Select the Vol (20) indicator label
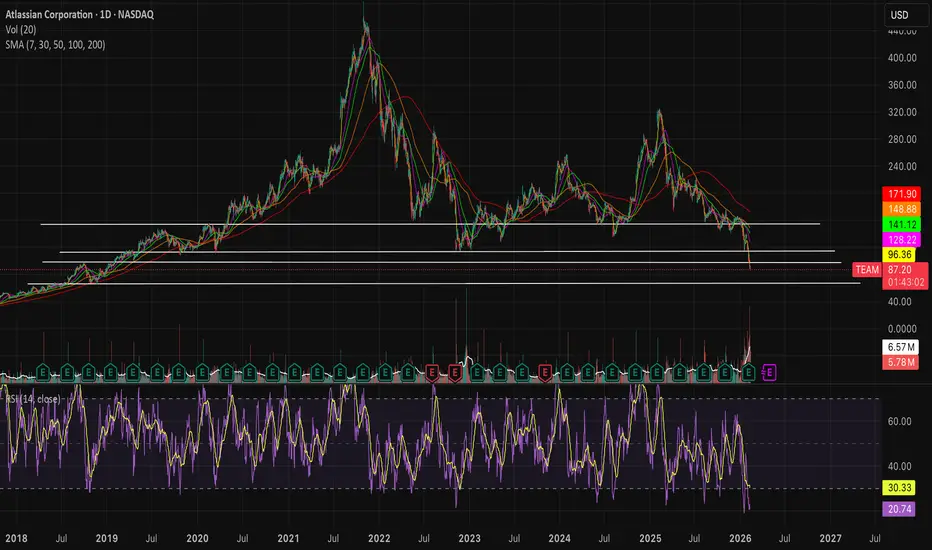Screen dimensions: 932x550 [x=21, y=29]
